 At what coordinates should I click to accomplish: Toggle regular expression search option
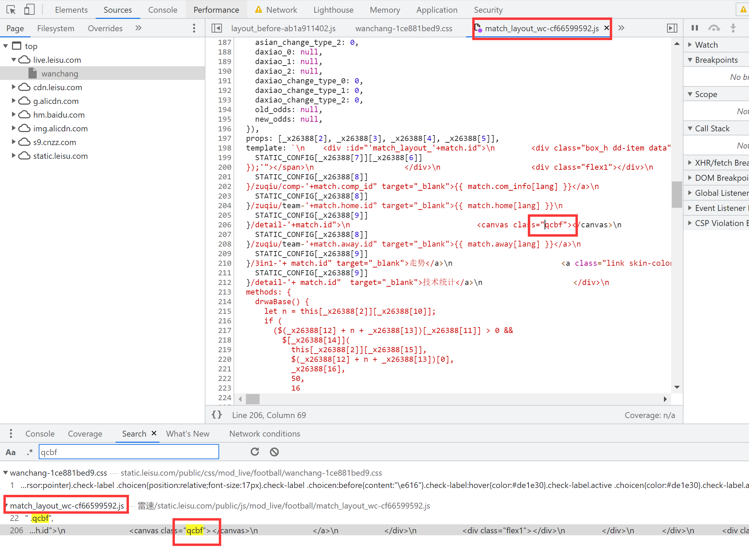pos(30,452)
